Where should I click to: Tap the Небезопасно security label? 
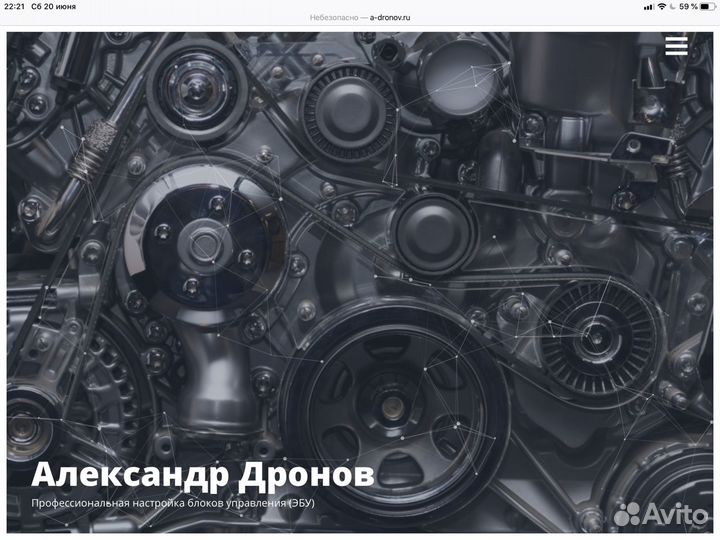(x=333, y=18)
